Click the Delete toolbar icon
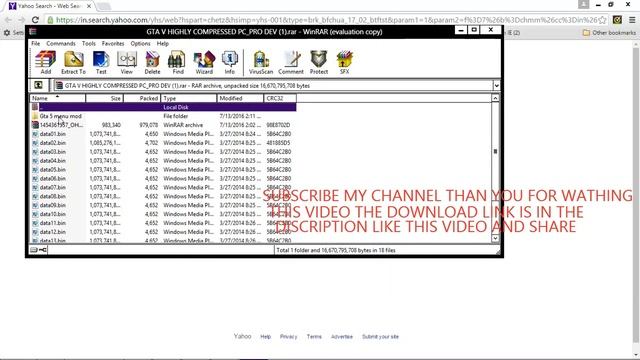The image size is (640, 360). coord(152,62)
